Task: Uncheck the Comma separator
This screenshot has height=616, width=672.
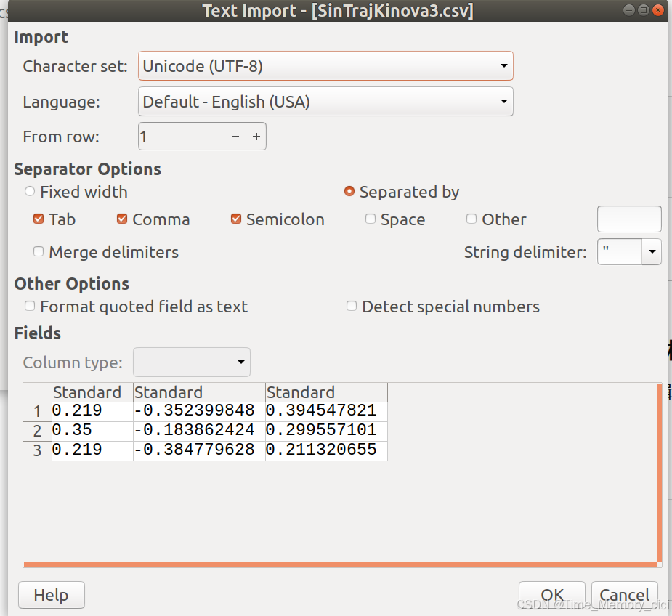Action: pos(121,219)
